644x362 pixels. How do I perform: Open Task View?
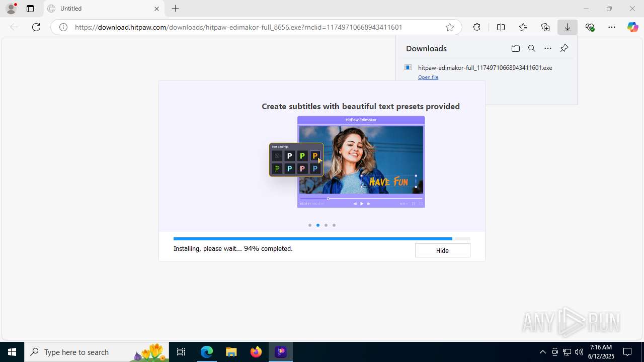coord(181,352)
